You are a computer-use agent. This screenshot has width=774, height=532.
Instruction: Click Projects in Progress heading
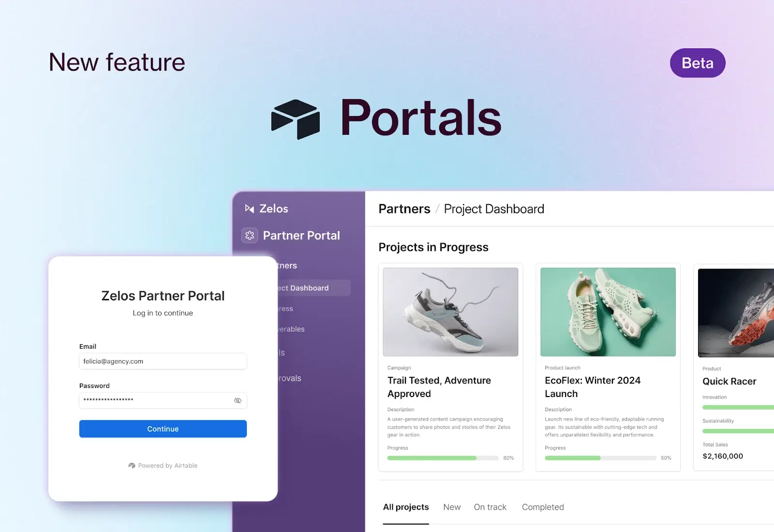point(433,247)
